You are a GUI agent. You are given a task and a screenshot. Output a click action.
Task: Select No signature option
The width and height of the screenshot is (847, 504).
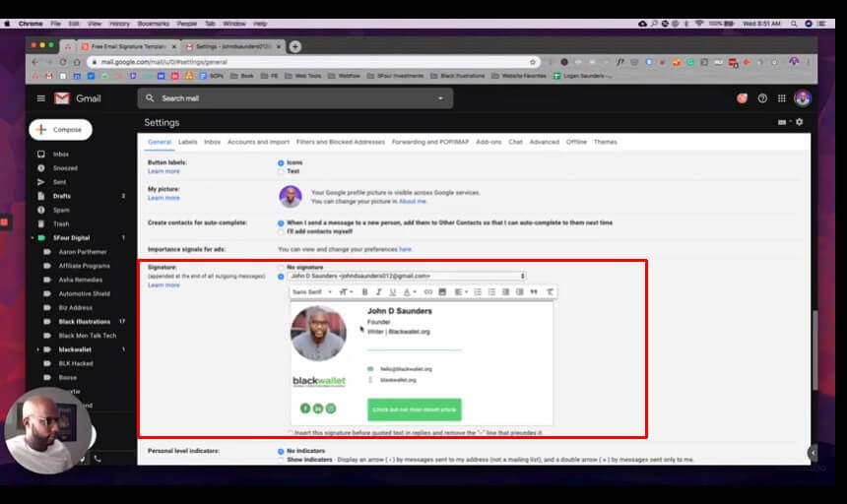point(281,267)
